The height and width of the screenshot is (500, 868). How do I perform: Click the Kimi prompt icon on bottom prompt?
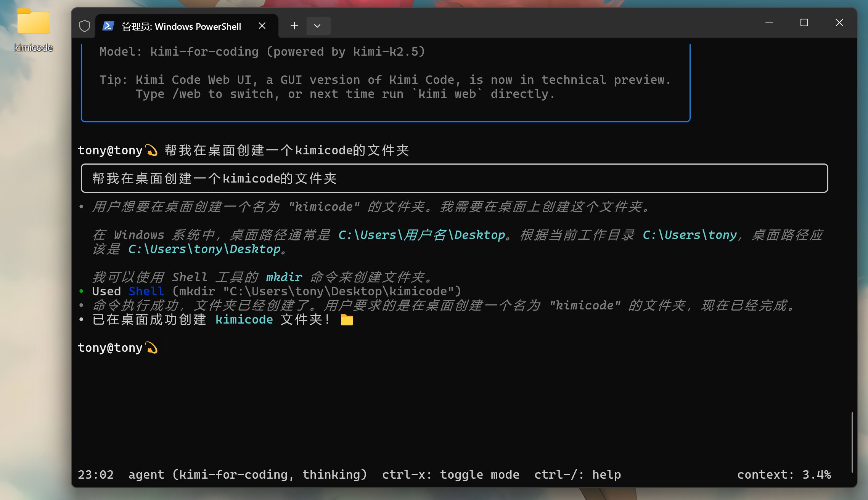pos(152,348)
